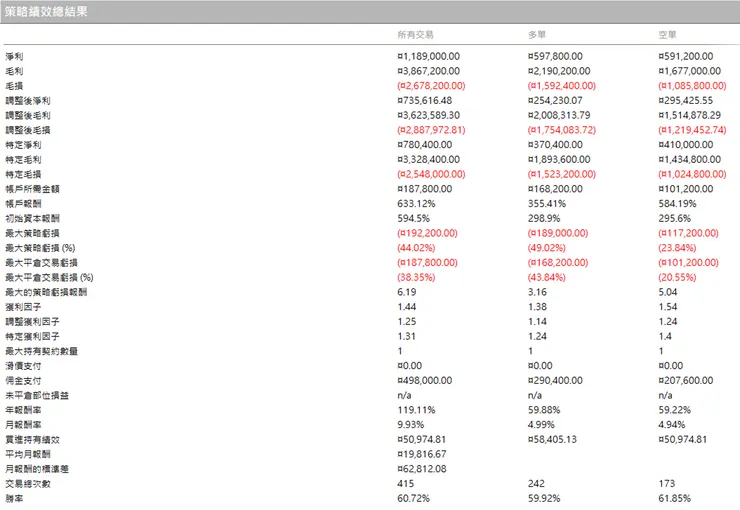Select the 買進持有績效 row label
Viewport: 740px width, 510px height.
coord(33,440)
